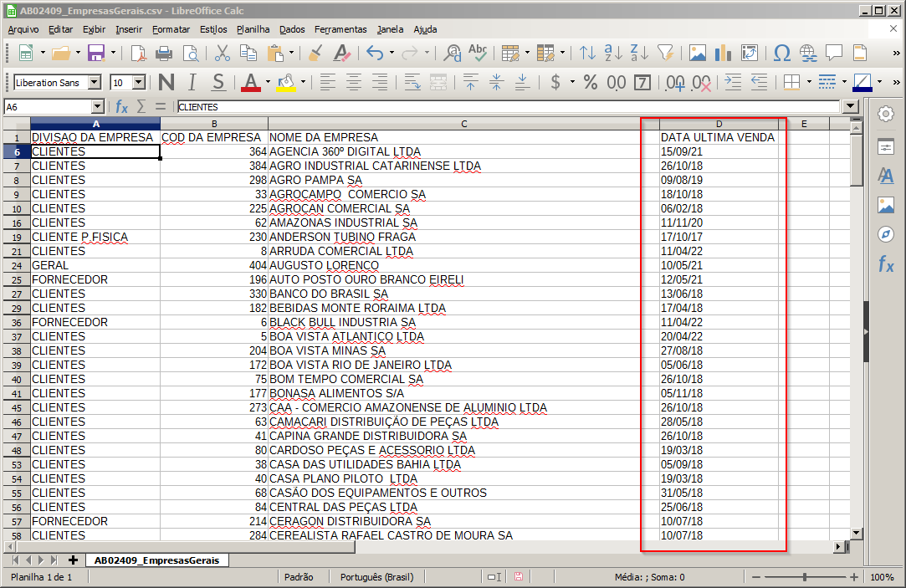Sort descending with the Z-A icon
906x588 pixels.
click(x=640, y=54)
